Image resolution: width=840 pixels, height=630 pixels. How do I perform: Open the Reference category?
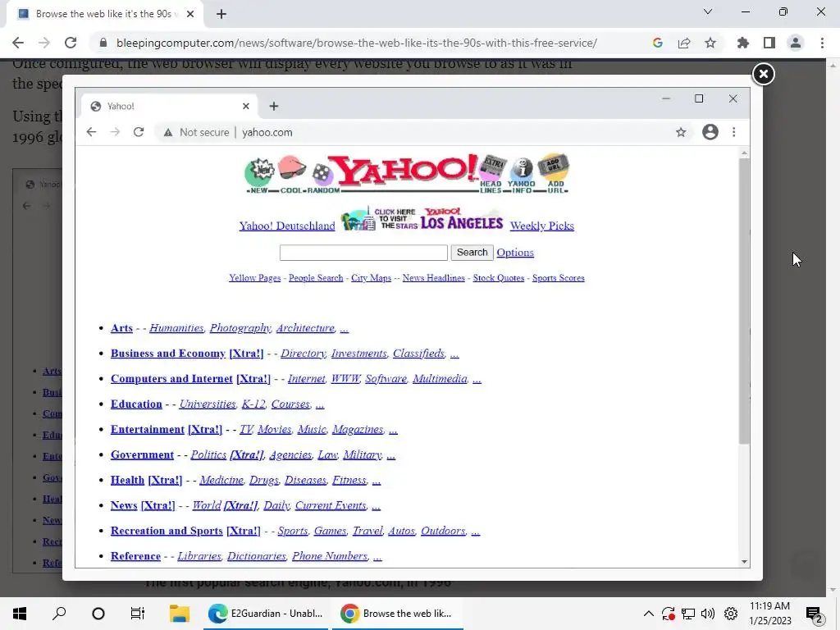click(x=135, y=556)
